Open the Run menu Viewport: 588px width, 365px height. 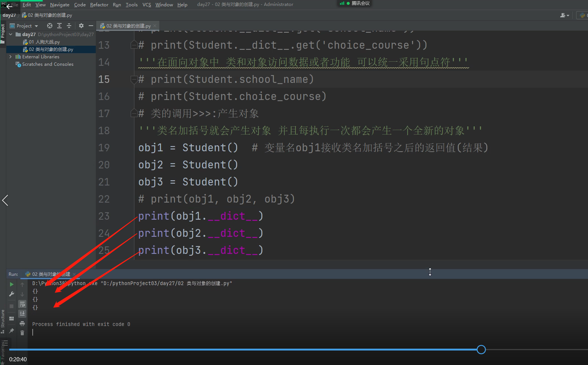pyautogui.click(x=117, y=4)
